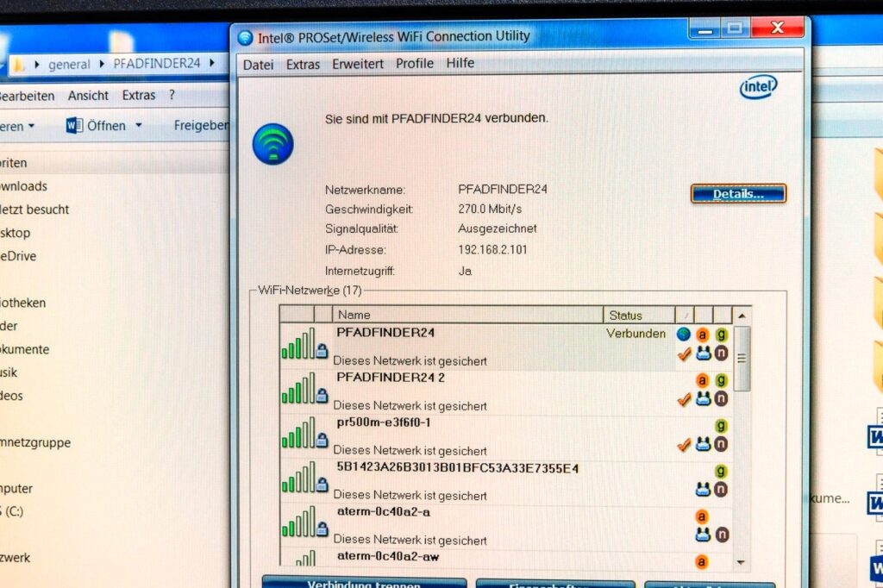Click the globe icon in the PFADFINDER24 row
883x588 pixels.
click(x=684, y=335)
